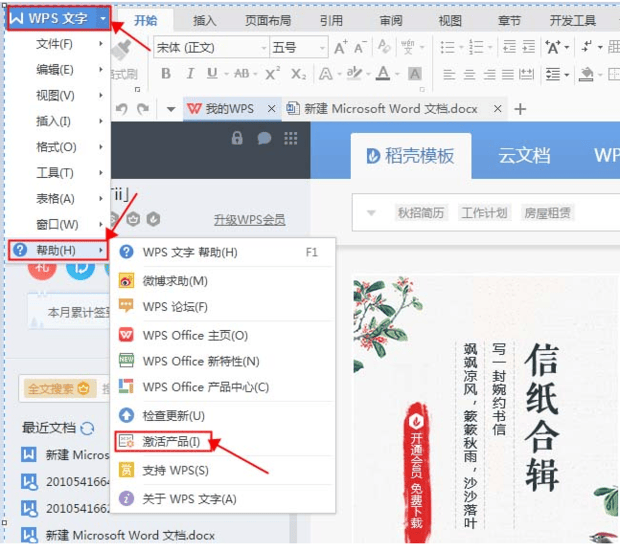Open the 云文档 tab
Screen dimensions: 620x551
524,155
